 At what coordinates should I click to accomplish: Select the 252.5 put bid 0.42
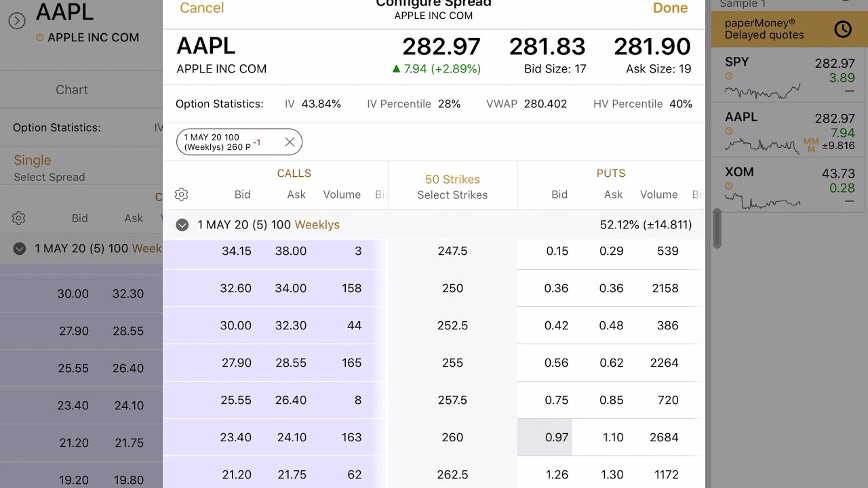[556, 325]
